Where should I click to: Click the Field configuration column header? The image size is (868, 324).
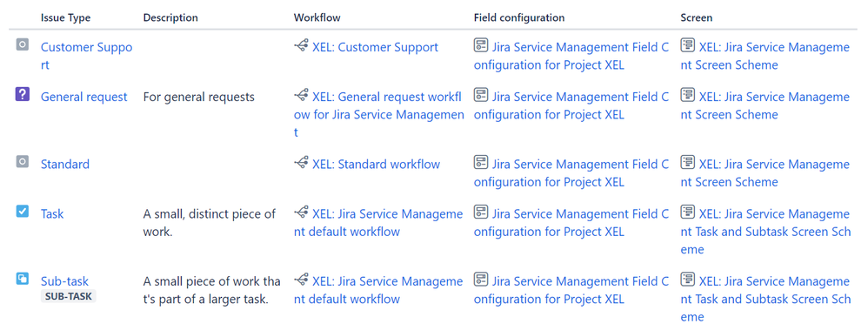point(519,17)
